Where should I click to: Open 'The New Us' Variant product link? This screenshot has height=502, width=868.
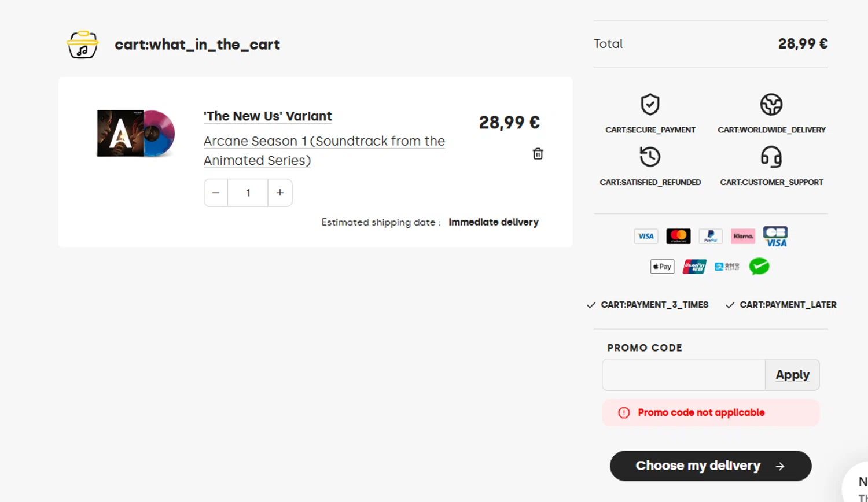(268, 116)
